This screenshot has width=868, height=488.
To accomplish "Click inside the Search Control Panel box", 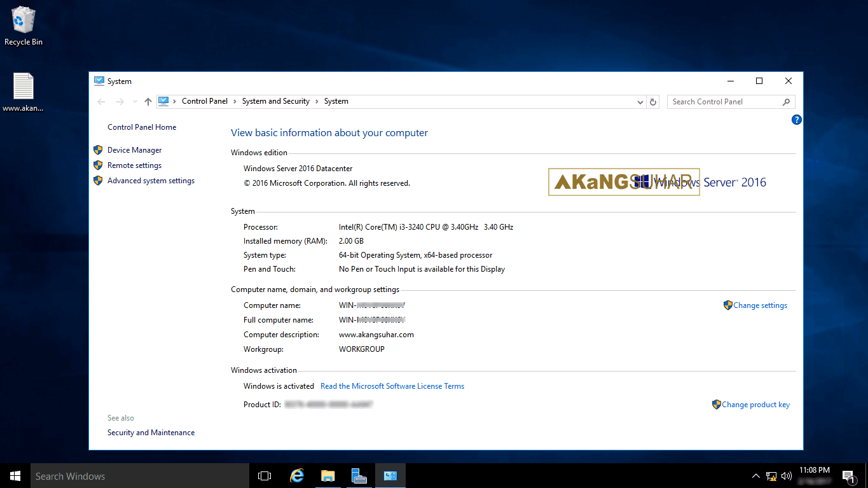I will (725, 101).
